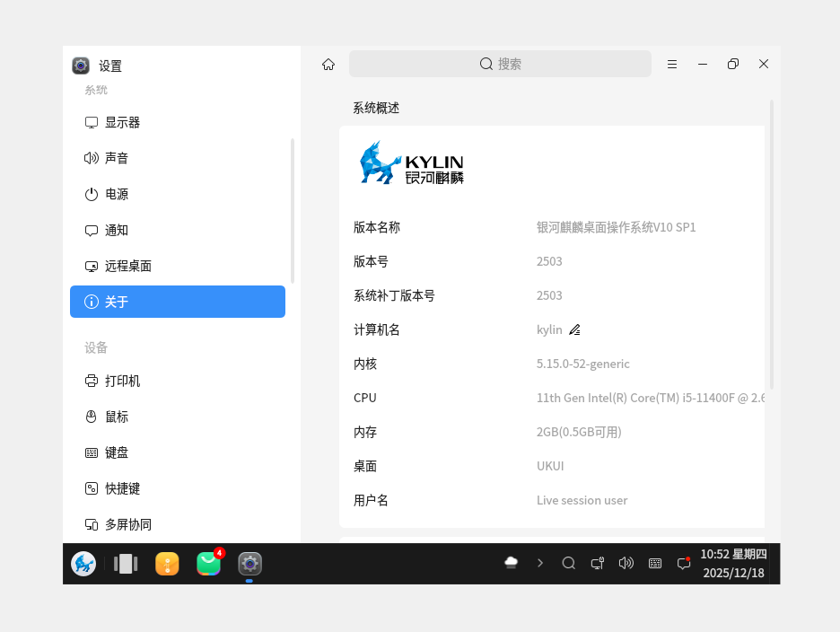Click the right panel vertical scrollbar
Screen dimensions: 840x632
click(772, 244)
